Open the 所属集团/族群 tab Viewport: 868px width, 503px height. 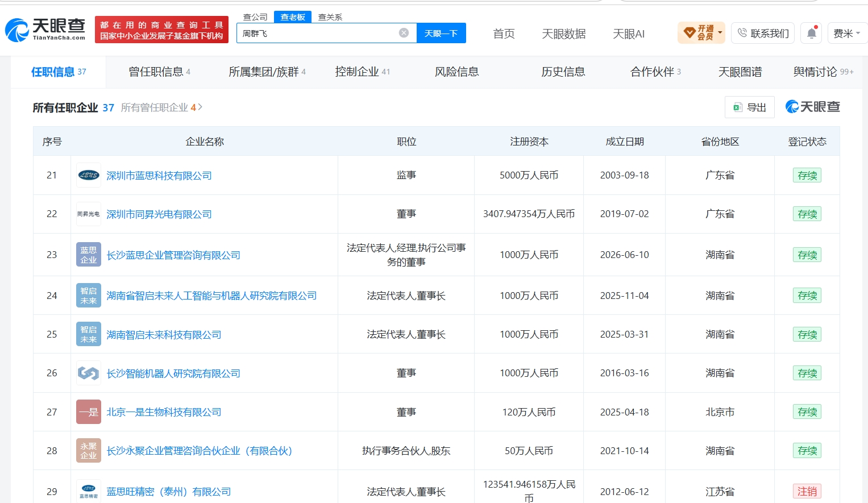[x=267, y=72]
